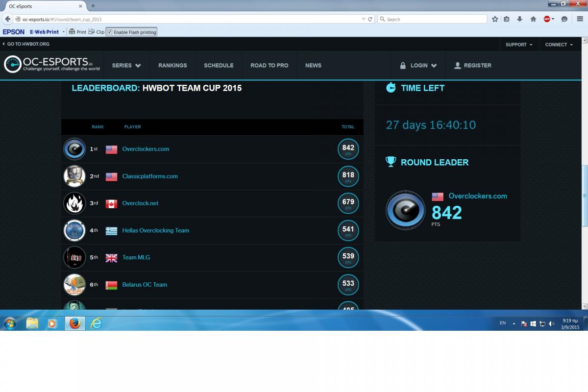Click the 539 points badge
Image resolution: width=588 pixels, height=392 pixels.
(x=348, y=257)
